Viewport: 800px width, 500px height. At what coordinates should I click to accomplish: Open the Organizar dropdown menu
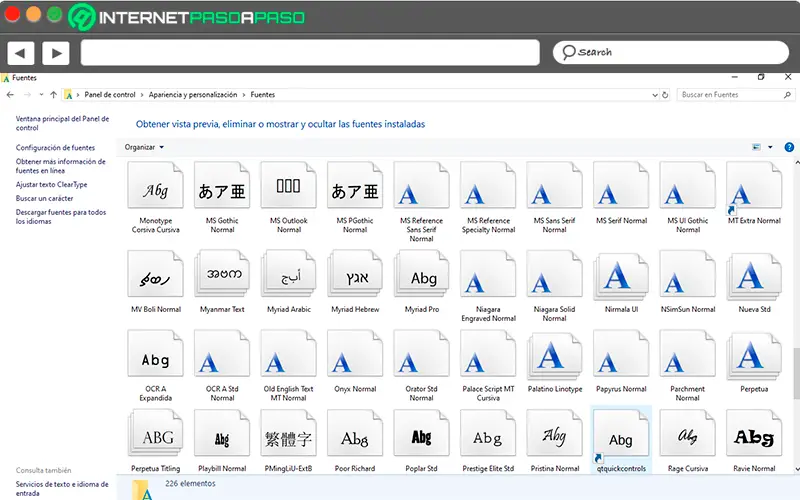(144, 147)
